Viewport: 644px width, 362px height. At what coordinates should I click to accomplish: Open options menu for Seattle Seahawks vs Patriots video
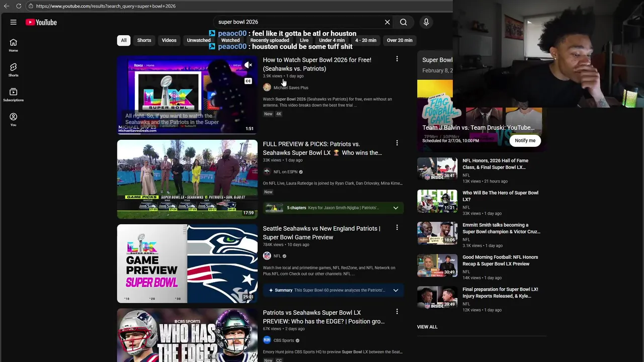397,228
